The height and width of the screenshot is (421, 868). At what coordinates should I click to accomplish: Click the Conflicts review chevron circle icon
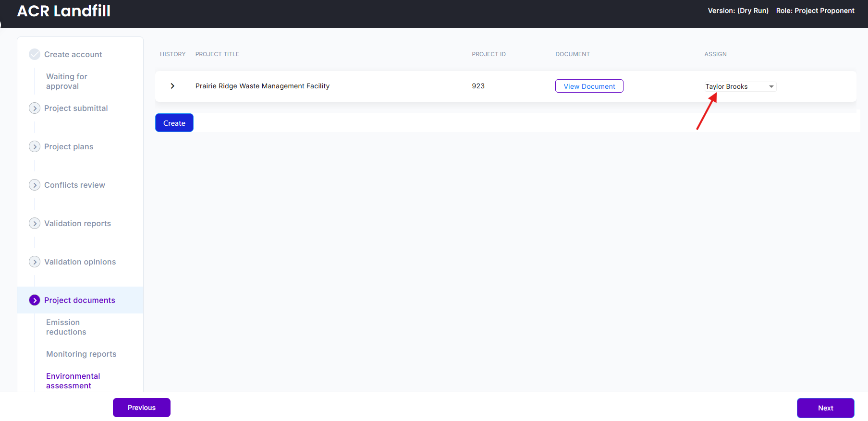[x=35, y=185]
